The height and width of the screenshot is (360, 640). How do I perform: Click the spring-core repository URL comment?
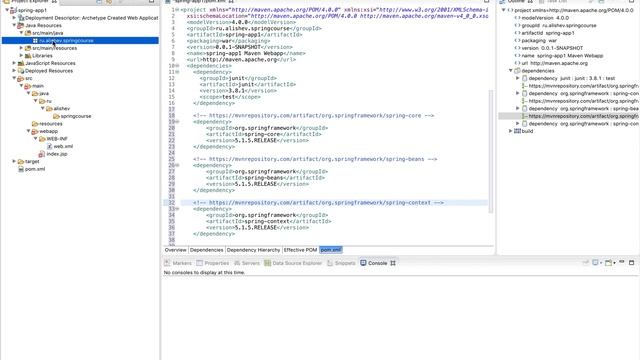click(x=313, y=116)
